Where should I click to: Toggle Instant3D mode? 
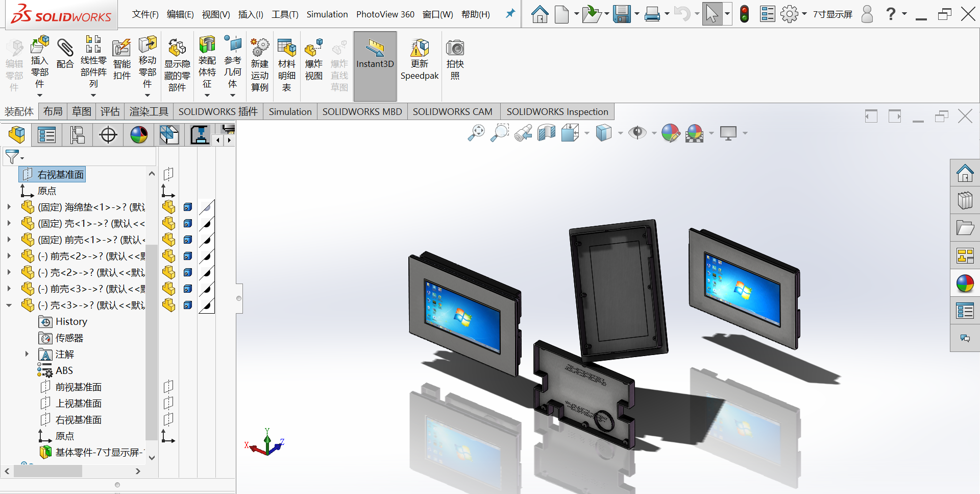pos(375,66)
